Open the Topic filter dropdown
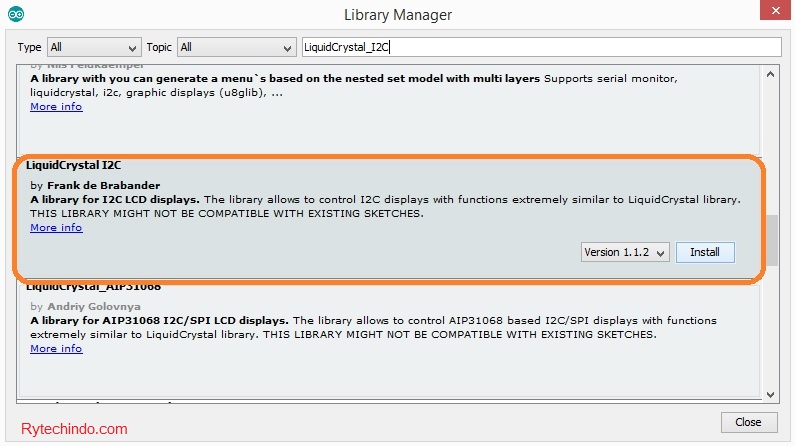Viewport: 795px width, 446px height. pyautogui.click(x=236, y=47)
